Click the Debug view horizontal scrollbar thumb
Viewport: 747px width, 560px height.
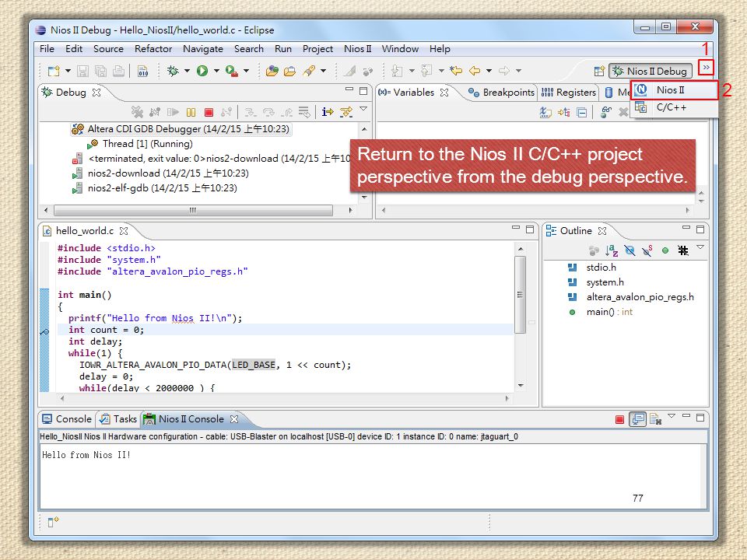193,210
